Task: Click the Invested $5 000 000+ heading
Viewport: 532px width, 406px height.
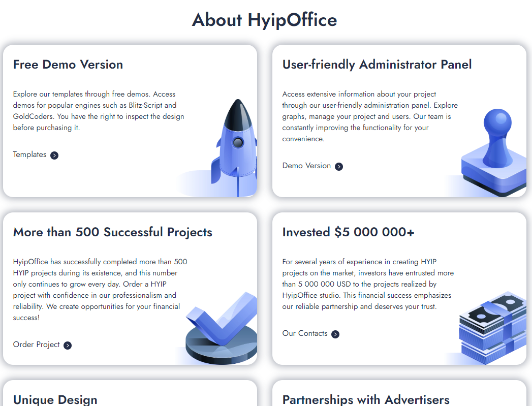Action: click(349, 232)
